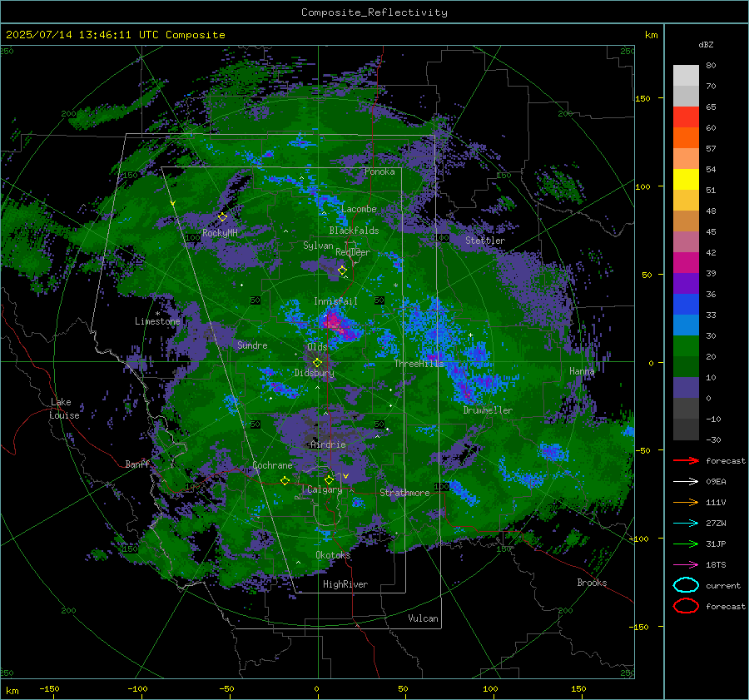Image resolution: width=749 pixels, height=700 pixels.
Task: Click the RockyMH label
Action: click(x=220, y=233)
